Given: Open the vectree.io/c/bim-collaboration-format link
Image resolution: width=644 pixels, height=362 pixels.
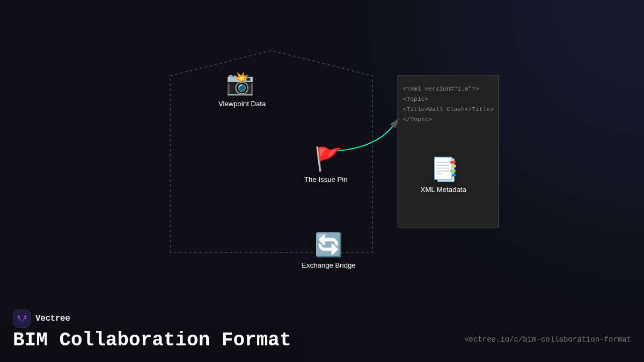Looking at the screenshot, I should click(x=547, y=339).
